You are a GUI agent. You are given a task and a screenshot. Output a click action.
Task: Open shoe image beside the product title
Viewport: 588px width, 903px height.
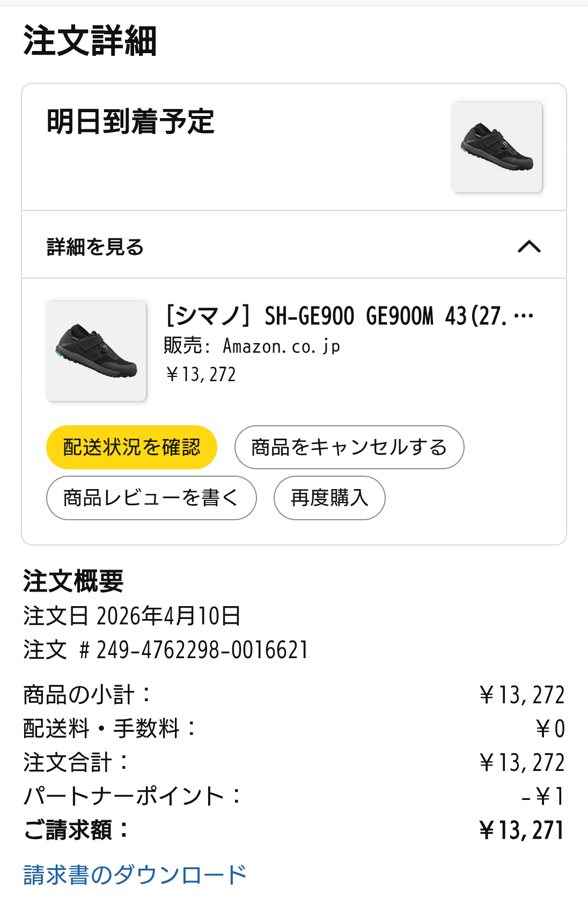(x=96, y=351)
